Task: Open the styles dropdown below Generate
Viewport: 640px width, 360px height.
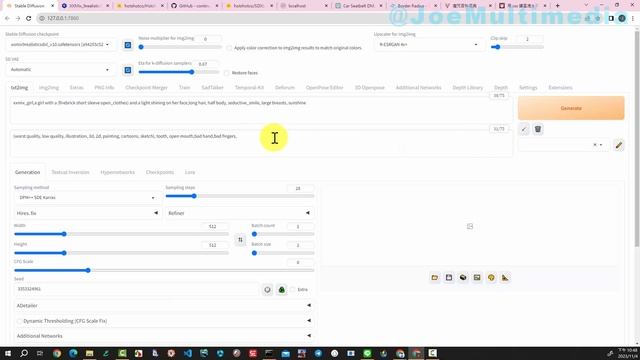Action: point(563,145)
